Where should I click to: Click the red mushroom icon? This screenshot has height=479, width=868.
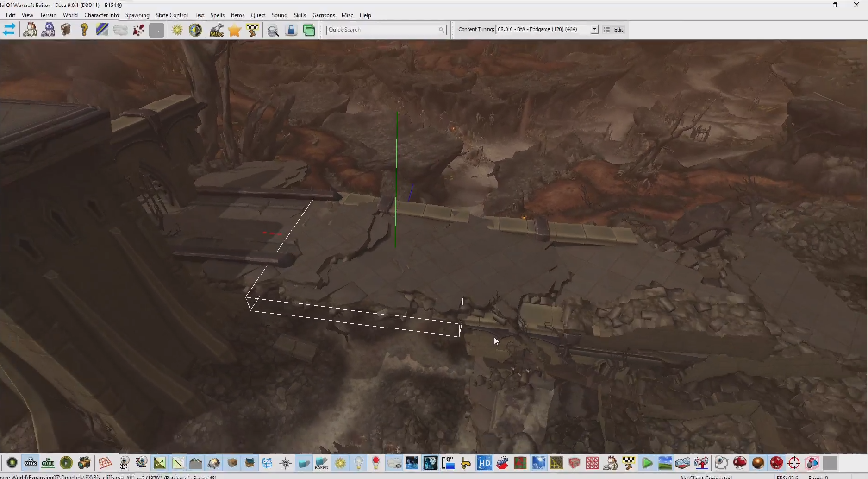[x=740, y=462]
